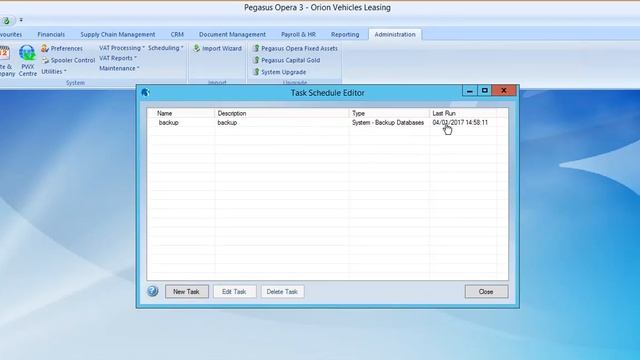Expand the Scheduling dropdown
This screenshot has height=360, width=640.
(x=165, y=48)
